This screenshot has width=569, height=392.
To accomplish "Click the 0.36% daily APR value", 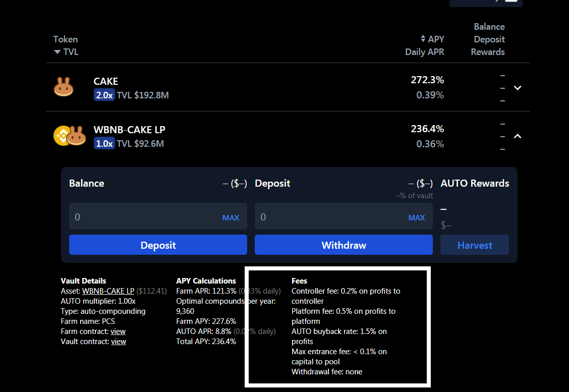I will point(430,144).
